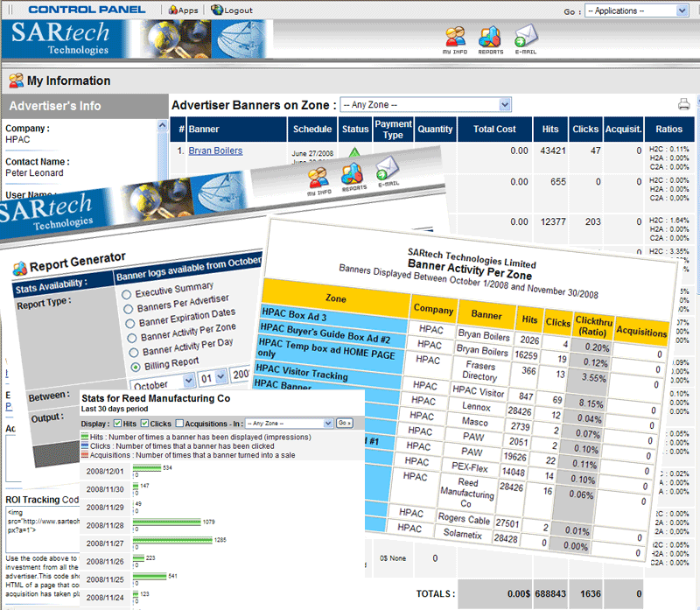Click the My Information heading icon
The image size is (700, 610).
16,81
